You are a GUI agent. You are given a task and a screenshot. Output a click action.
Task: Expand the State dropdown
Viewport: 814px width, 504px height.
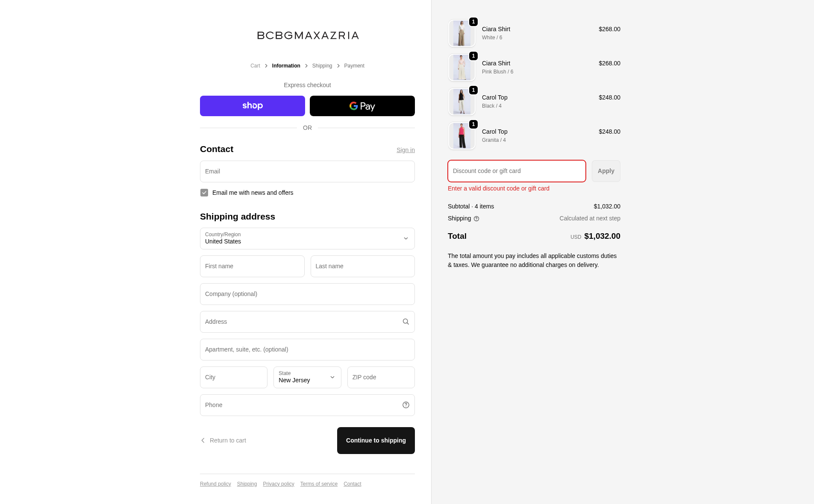307,377
